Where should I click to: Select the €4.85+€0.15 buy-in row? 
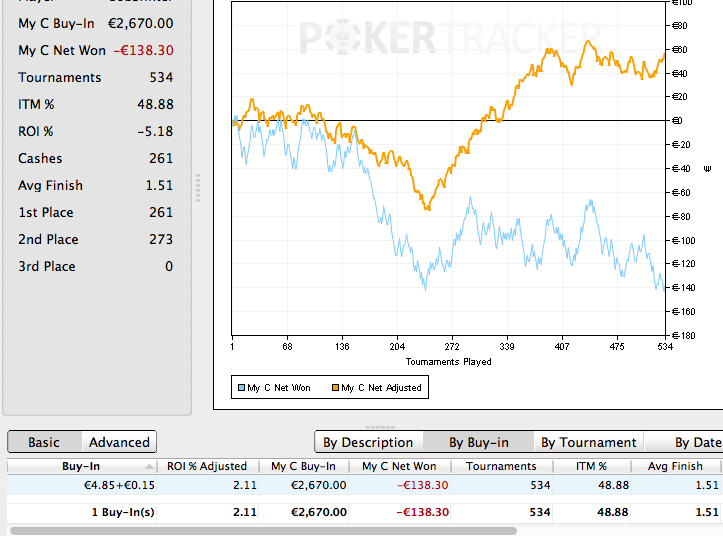click(364, 485)
